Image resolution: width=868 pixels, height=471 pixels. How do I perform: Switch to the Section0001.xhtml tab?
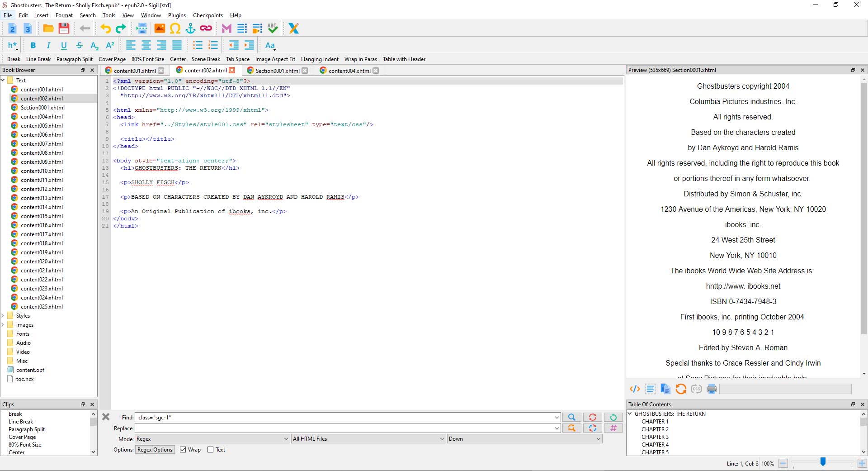(x=277, y=71)
